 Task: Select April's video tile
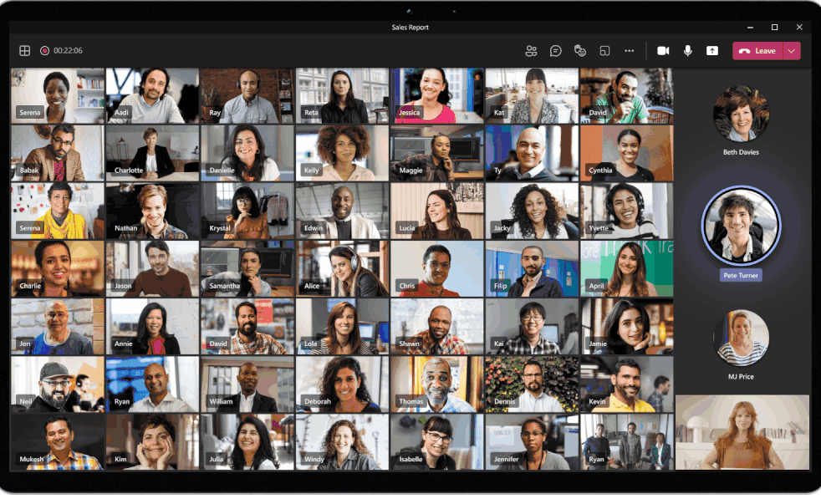627,269
